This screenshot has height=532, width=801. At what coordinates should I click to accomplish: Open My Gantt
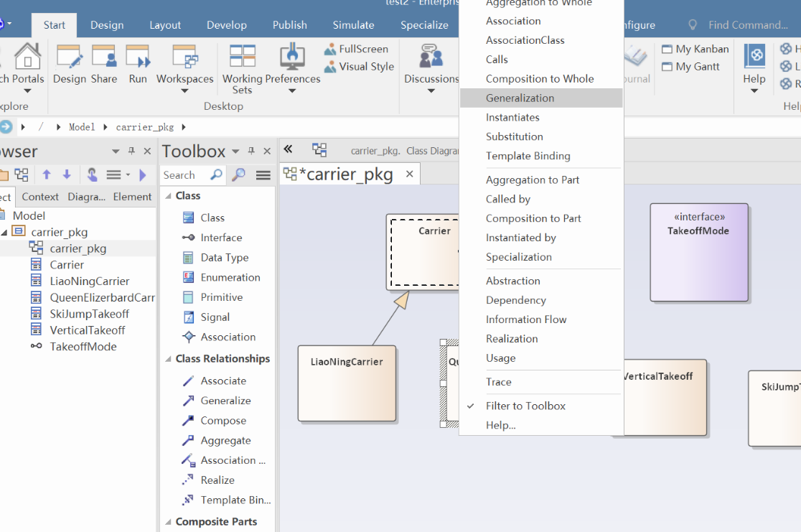(x=690, y=67)
